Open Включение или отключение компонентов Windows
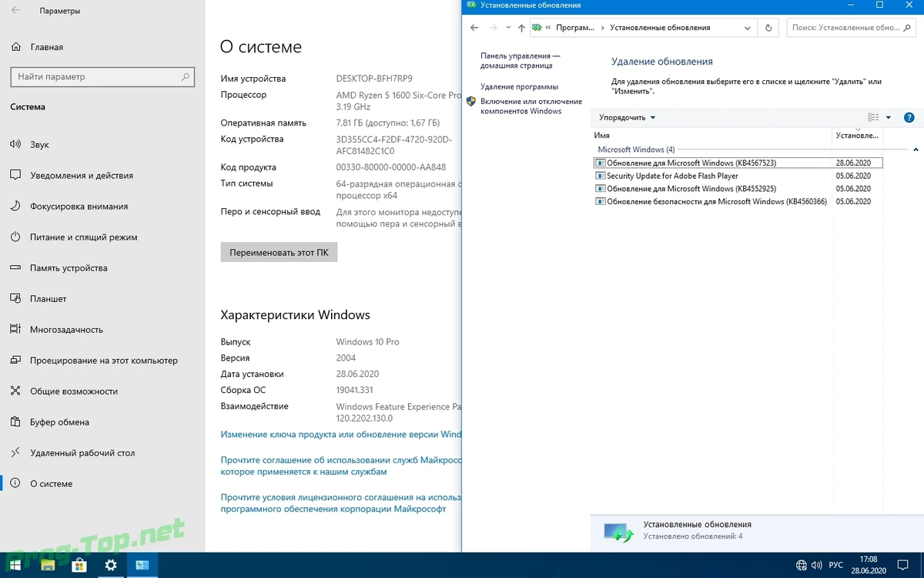This screenshot has height=578, width=924. point(531,106)
